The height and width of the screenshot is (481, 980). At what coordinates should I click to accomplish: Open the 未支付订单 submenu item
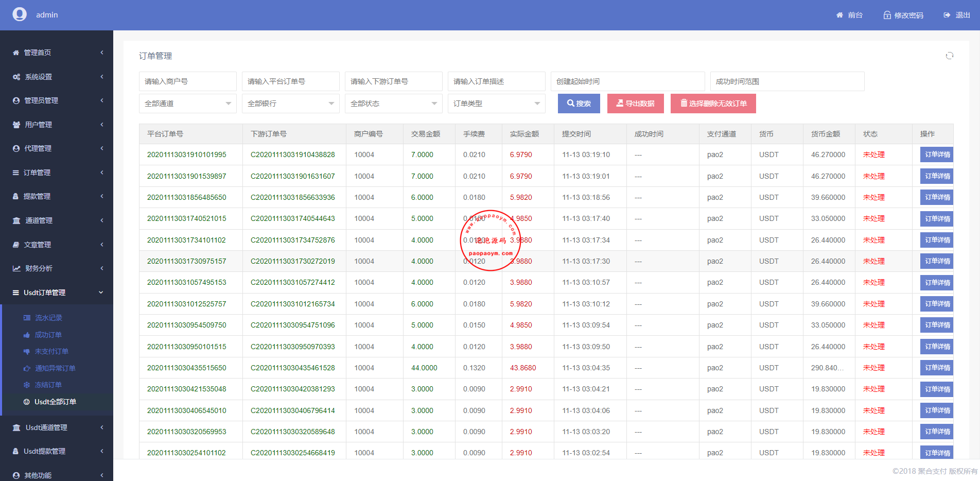click(x=51, y=352)
